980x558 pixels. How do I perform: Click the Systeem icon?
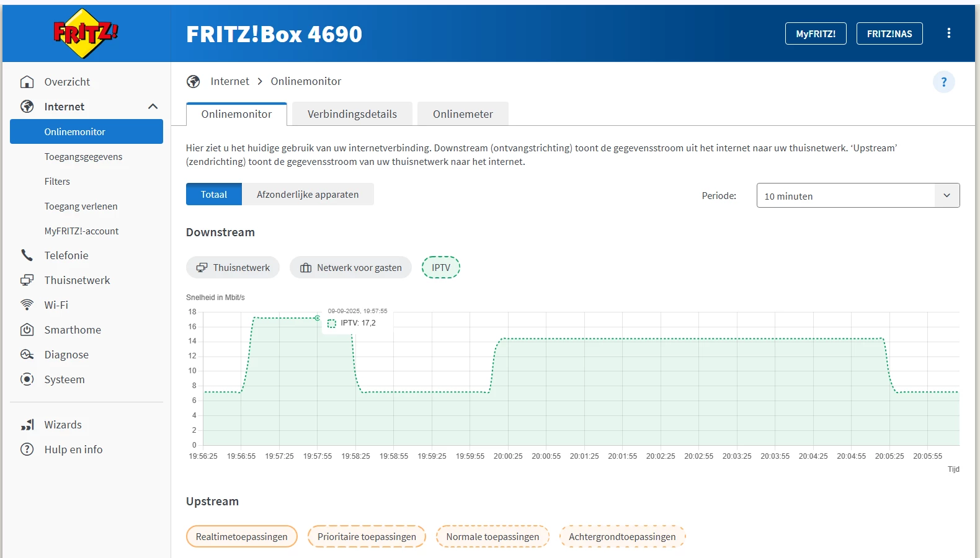(27, 379)
